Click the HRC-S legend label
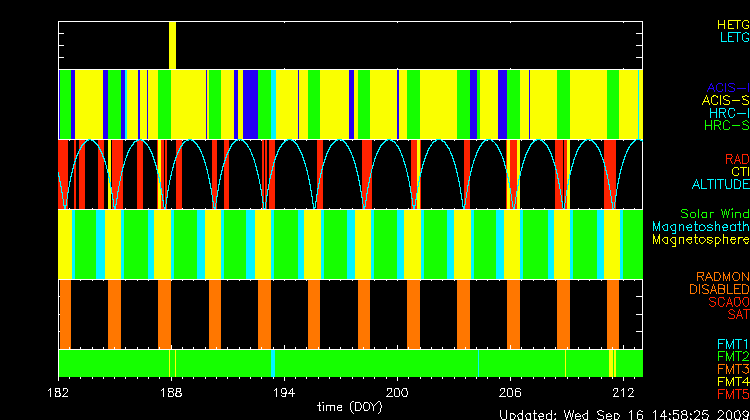 [726, 126]
